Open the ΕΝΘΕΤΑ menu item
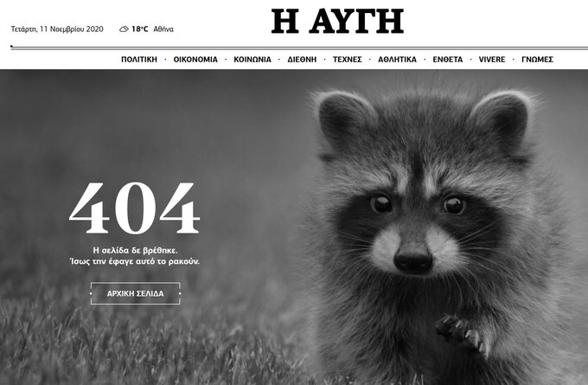The height and width of the screenshot is (385, 588). (x=448, y=60)
